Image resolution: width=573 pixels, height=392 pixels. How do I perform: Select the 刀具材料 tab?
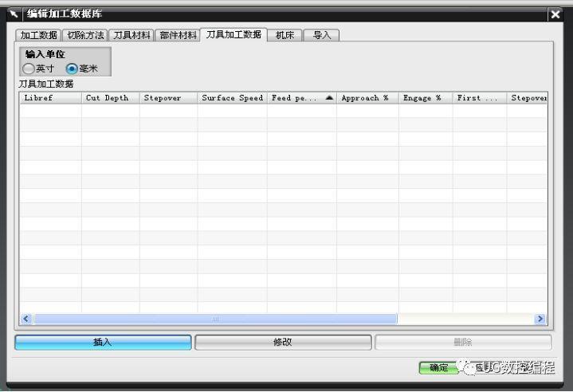pos(131,35)
